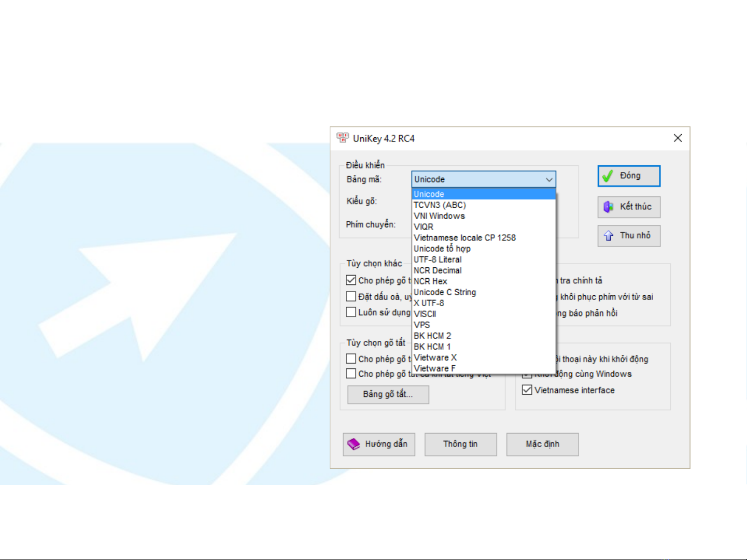Screen dimensions: 747x560
Task: Select BK HCM 1 encoding
Action: point(484,347)
